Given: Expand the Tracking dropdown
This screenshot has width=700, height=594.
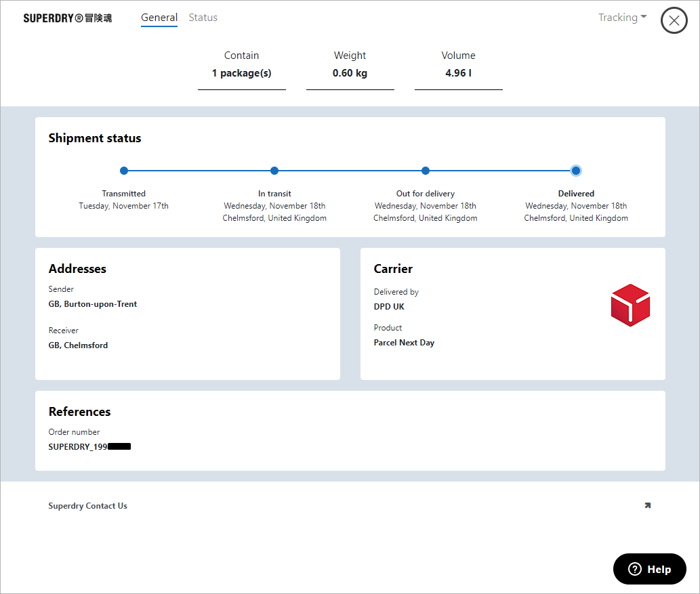Looking at the screenshot, I should click(x=622, y=18).
